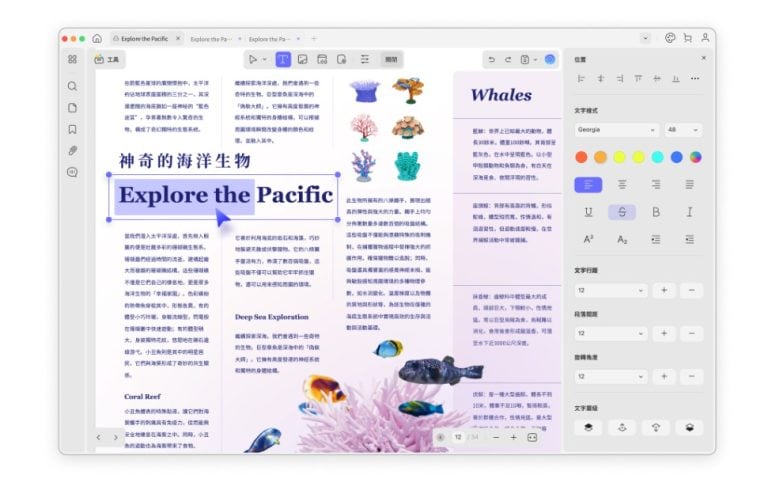This screenshot has width=768, height=479.
Task: Toggle underline text formatting
Action: click(x=588, y=212)
